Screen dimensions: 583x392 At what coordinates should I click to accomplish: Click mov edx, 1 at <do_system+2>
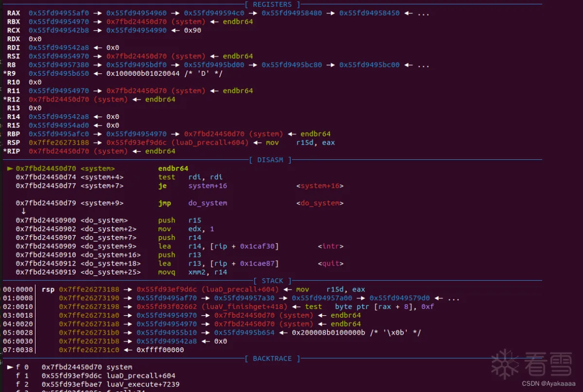click(186, 229)
